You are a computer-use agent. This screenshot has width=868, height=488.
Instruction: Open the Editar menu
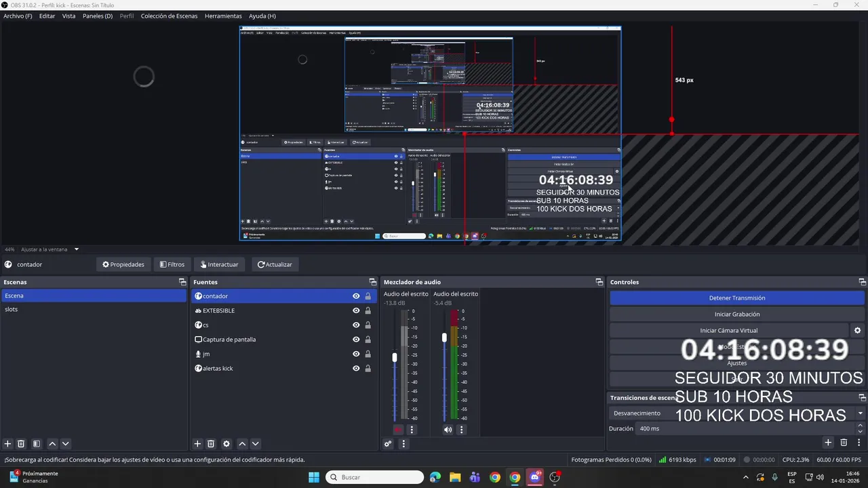(x=47, y=16)
